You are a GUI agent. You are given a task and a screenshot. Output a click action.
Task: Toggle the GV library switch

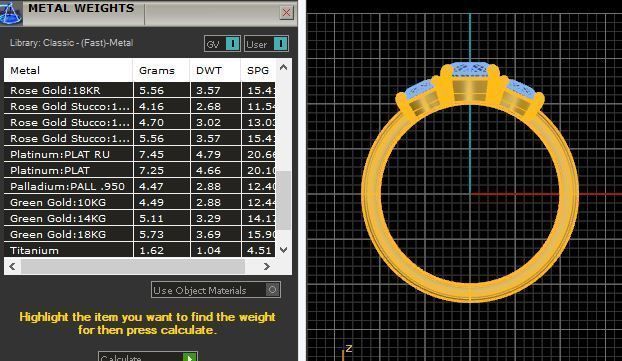(222, 44)
